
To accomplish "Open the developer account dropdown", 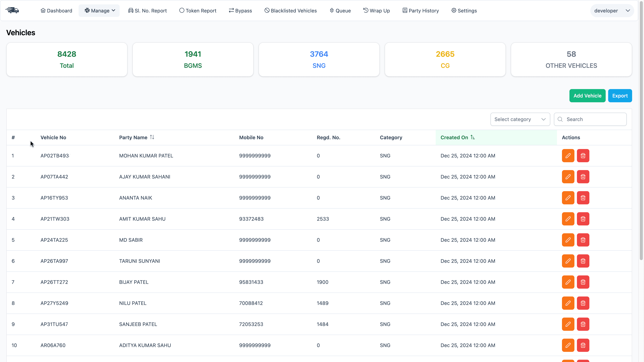I will [612, 11].
